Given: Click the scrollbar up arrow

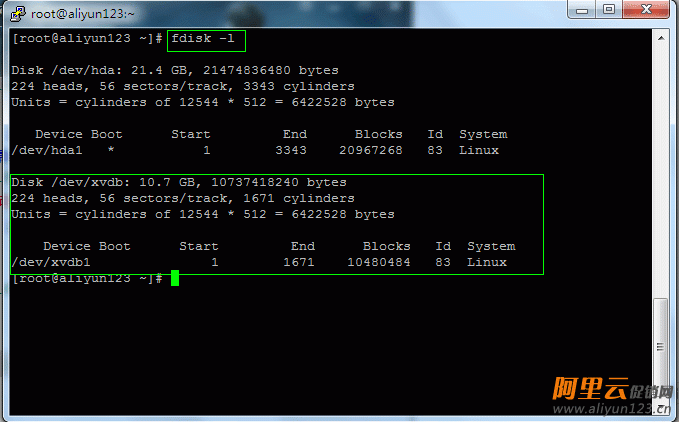Looking at the screenshot, I should (661, 36).
